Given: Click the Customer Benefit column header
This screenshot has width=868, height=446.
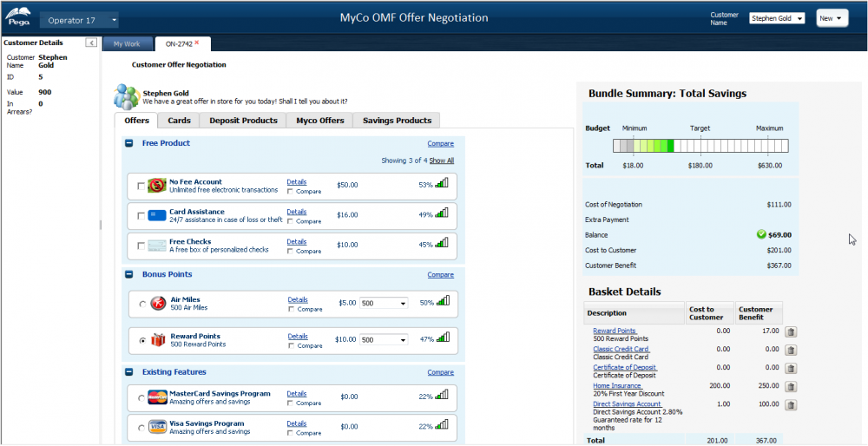Looking at the screenshot, I should click(x=759, y=313).
